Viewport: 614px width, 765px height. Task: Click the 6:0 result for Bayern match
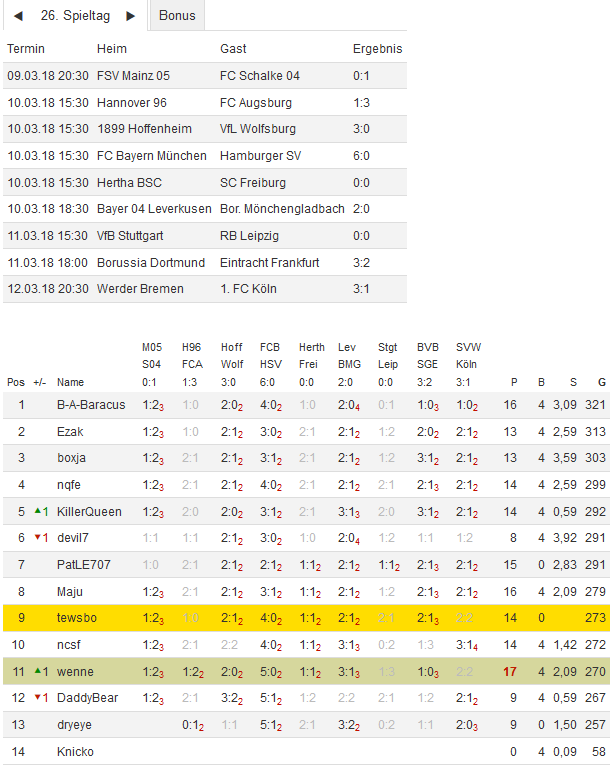coord(362,156)
